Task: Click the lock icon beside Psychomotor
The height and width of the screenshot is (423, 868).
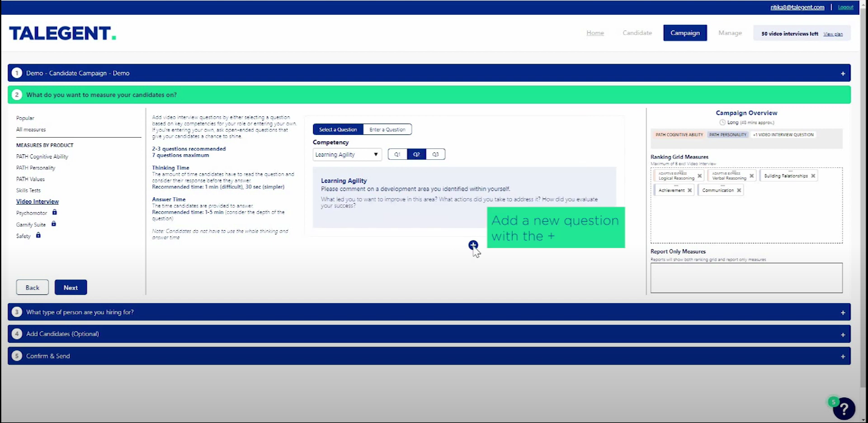Action: coord(55,212)
